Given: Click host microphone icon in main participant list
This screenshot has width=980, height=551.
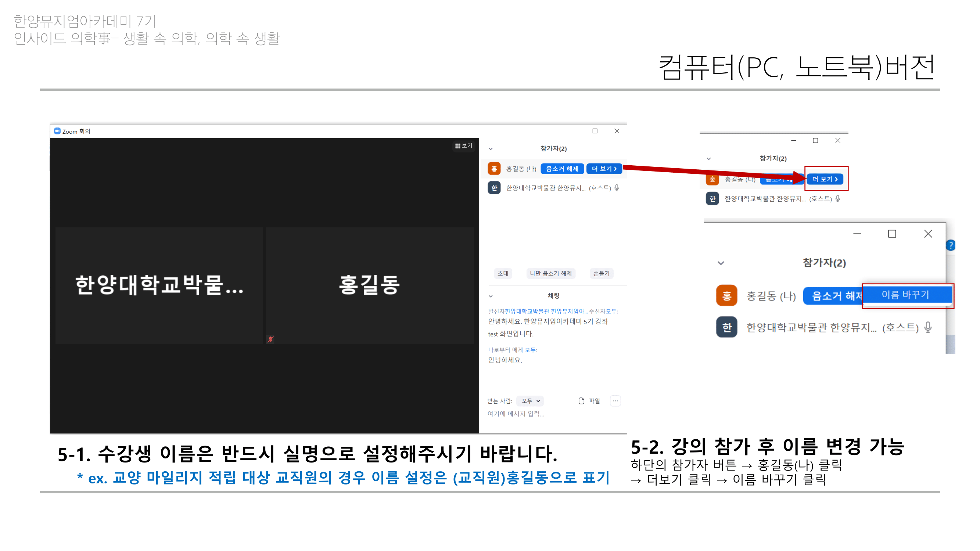Looking at the screenshot, I should pyautogui.click(x=617, y=188).
